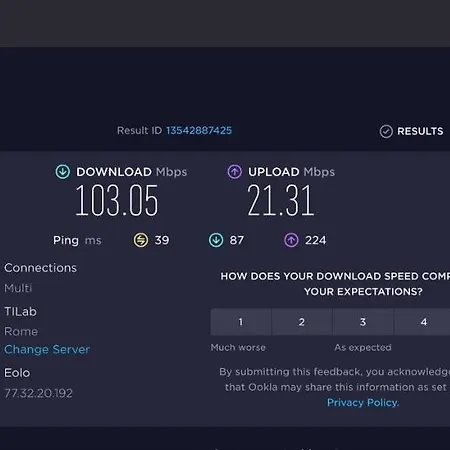Screen dimensions: 450x450
Task: Click the TILab server name
Action: pos(20,311)
